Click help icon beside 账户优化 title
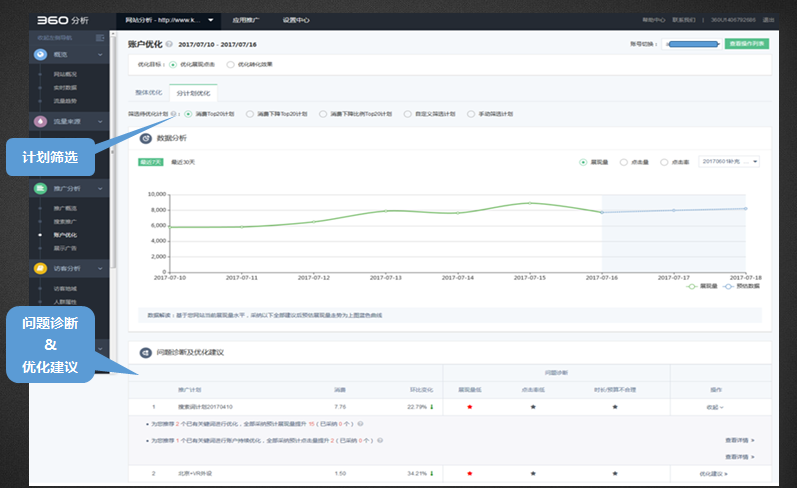The width and height of the screenshot is (797, 488). click(x=169, y=45)
